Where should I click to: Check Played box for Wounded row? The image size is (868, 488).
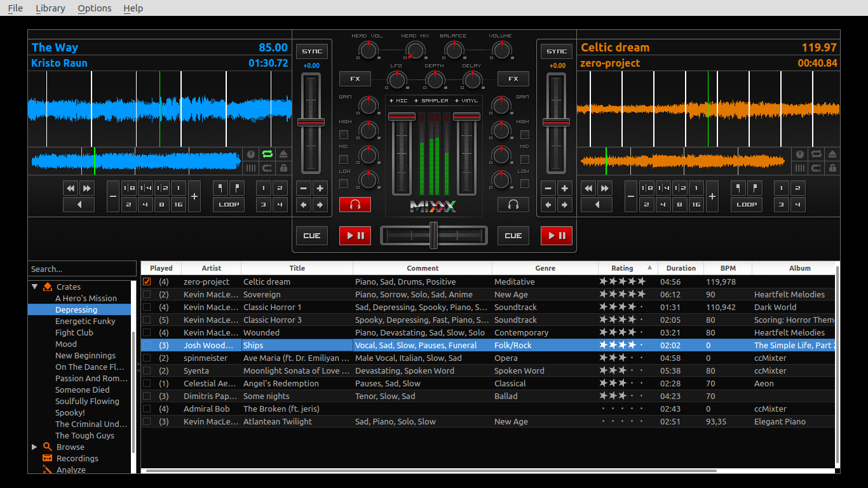coord(147,332)
